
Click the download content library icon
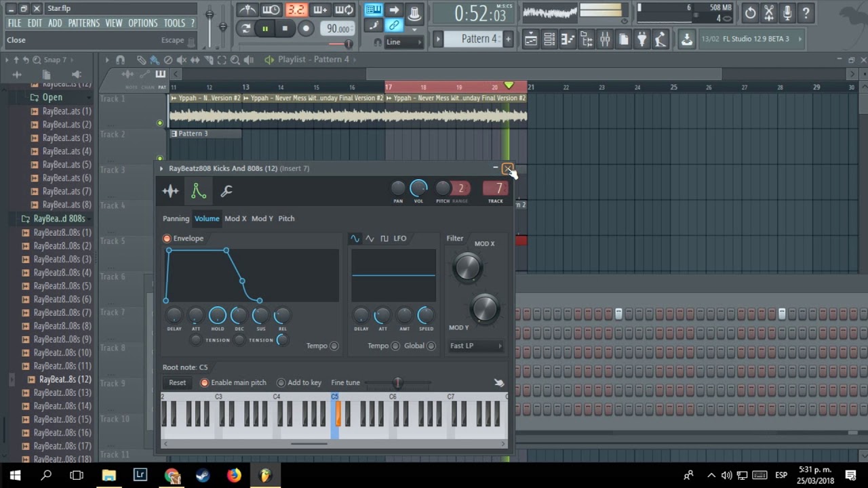pos(687,39)
